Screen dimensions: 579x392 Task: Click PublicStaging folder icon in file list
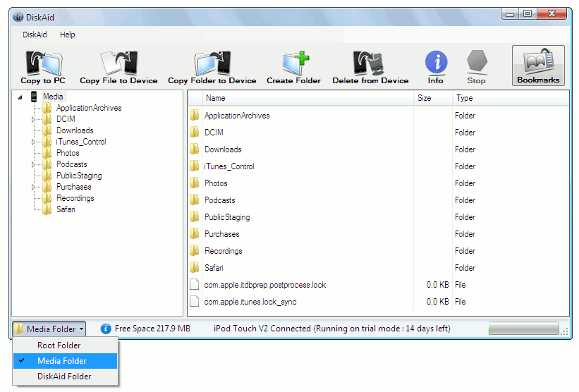195,217
